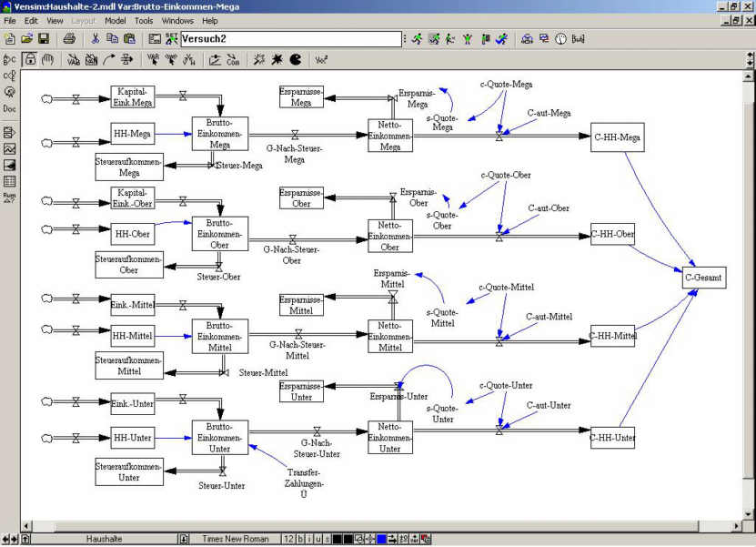
Task: Open the Model menu
Action: pos(115,20)
